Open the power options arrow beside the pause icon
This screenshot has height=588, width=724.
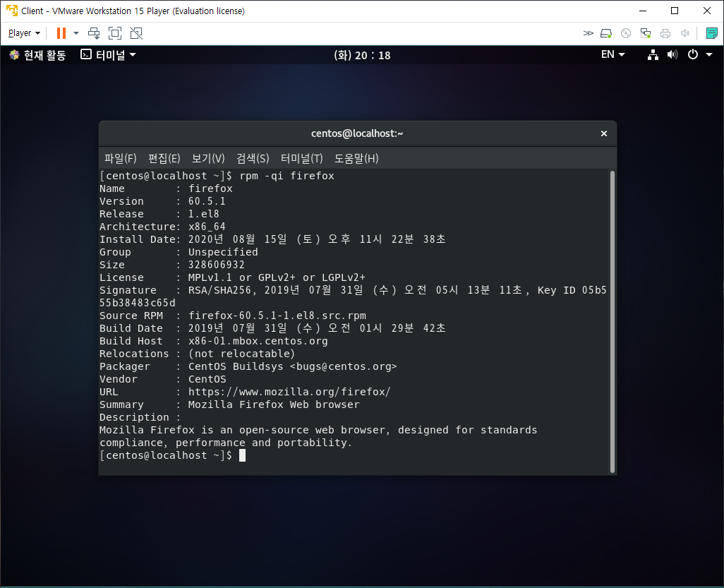(76, 33)
